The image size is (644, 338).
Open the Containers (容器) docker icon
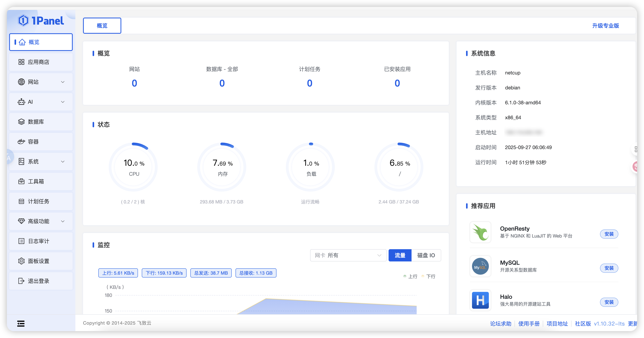pyautogui.click(x=21, y=142)
